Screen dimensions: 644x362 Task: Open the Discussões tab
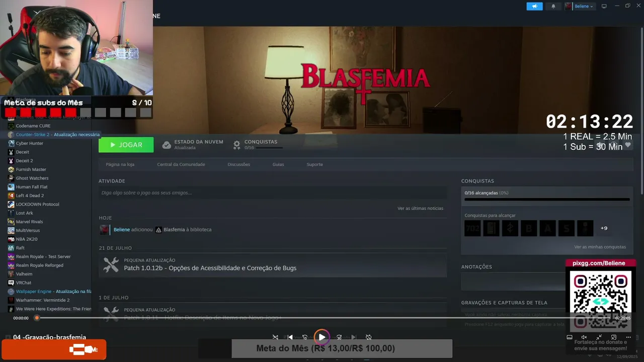[x=238, y=164]
